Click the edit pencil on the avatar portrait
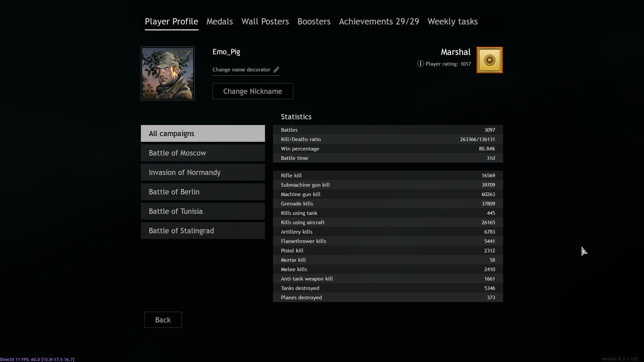Viewport: 644px width, 362px height. (189, 52)
